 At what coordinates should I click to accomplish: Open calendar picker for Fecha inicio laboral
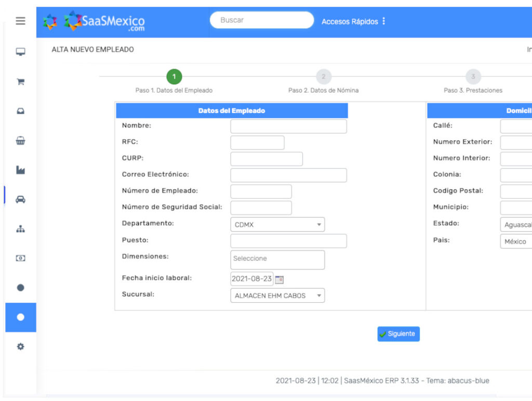(x=280, y=279)
